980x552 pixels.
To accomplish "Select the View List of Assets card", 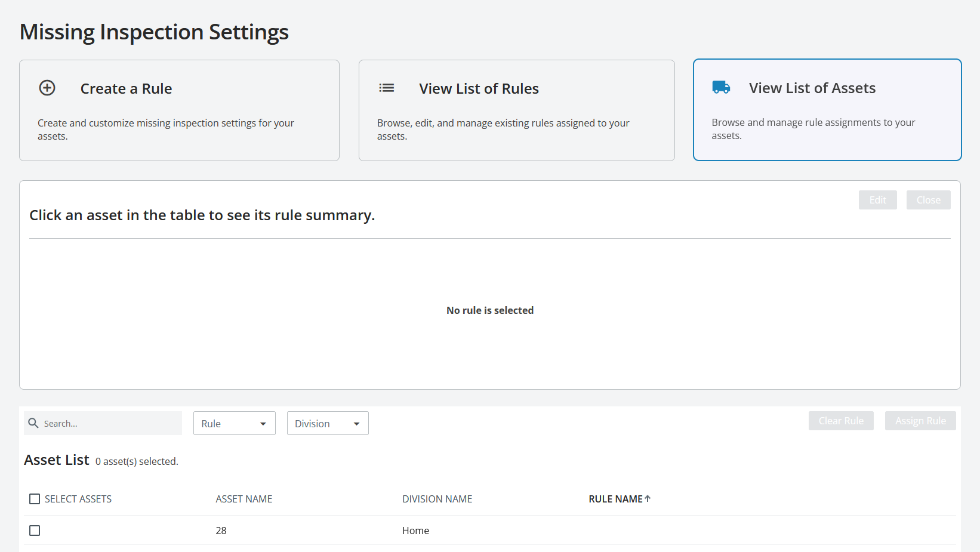I will [x=827, y=110].
